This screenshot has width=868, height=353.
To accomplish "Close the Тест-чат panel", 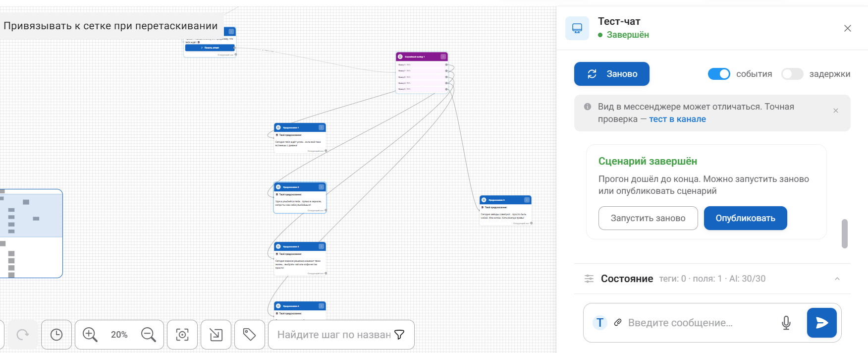I will click(848, 28).
